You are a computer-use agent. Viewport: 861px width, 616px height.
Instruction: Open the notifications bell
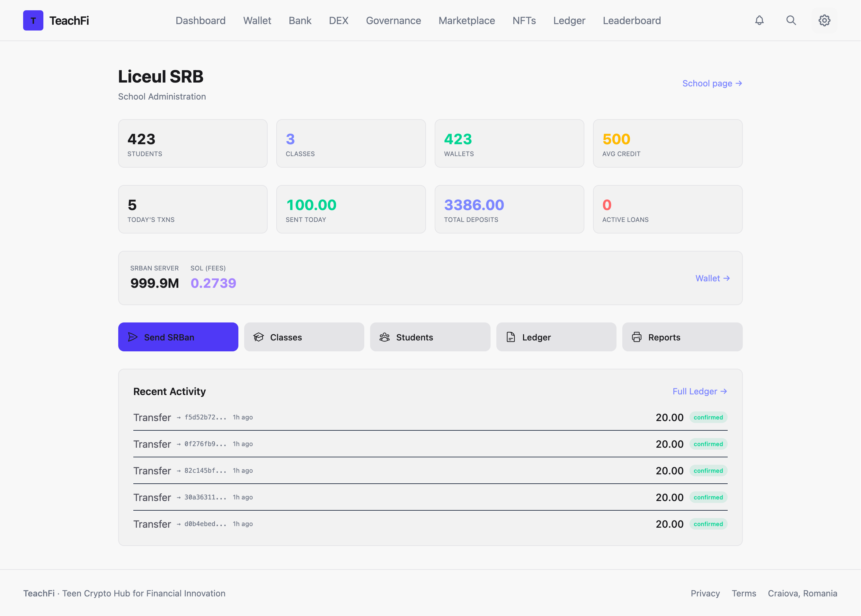pos(759,21)
